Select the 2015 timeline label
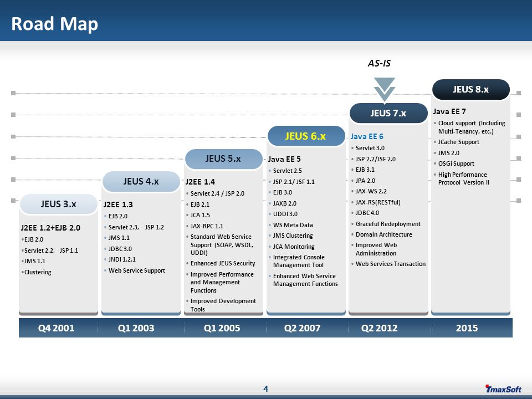532x399 pixels. pyautogui.click(x=467, y=328)
